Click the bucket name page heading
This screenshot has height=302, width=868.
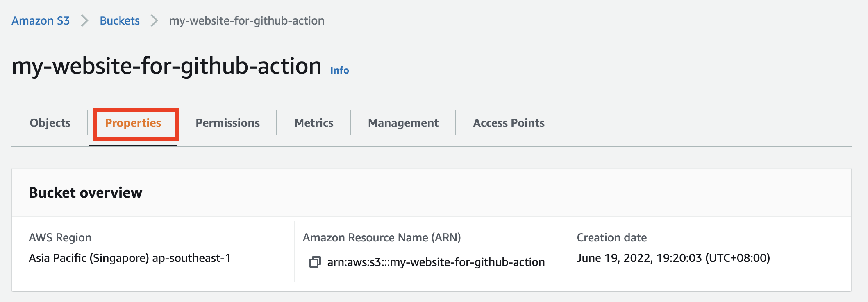166,66
